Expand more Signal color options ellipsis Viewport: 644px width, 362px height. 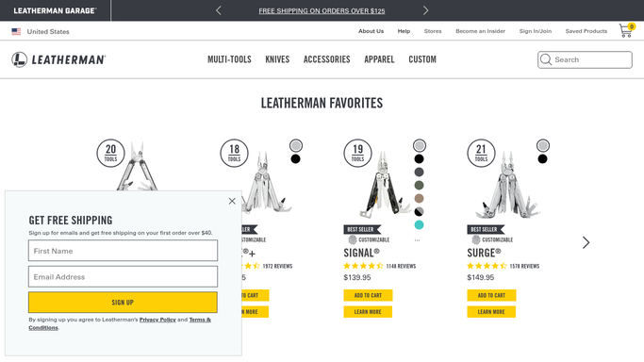(x=418, y=240)
